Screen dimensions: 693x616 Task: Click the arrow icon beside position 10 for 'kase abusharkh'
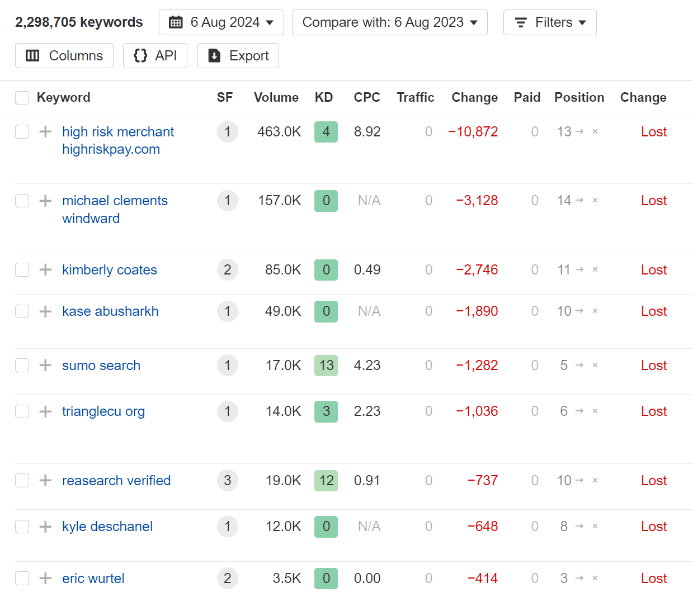coord(579,311)
